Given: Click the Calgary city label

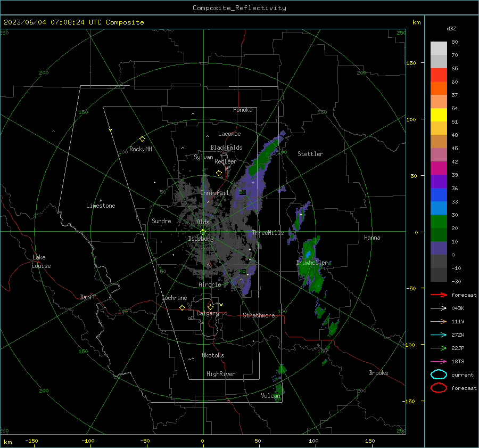Looking at the screenshot, I should (208, 313).
